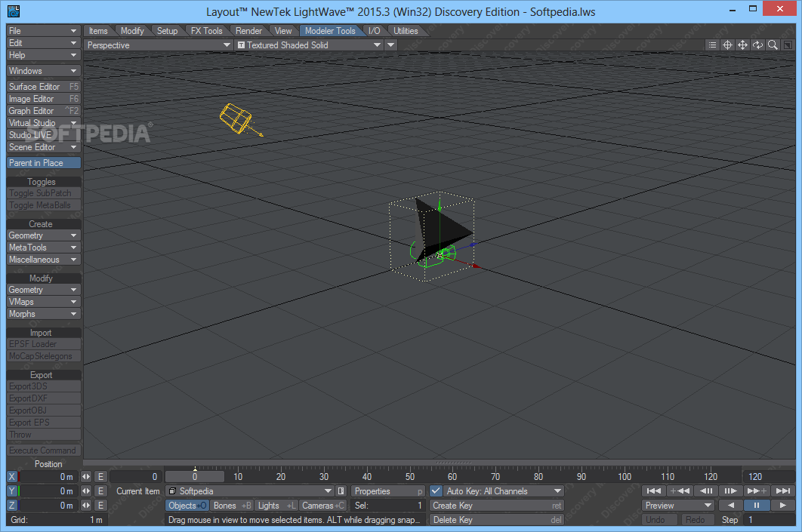Toggle Parent in Place button
Viewport: 802px width, 532px height.
tap(44, 162)
